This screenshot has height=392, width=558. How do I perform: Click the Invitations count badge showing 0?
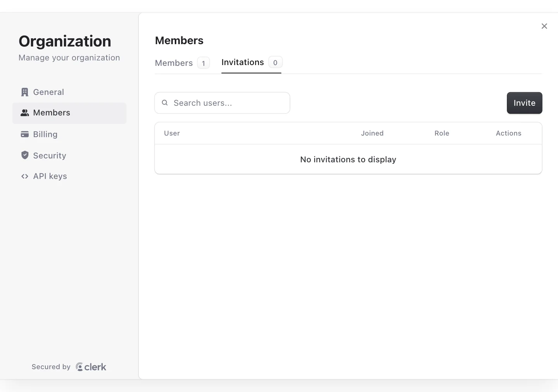coord(276,62)
